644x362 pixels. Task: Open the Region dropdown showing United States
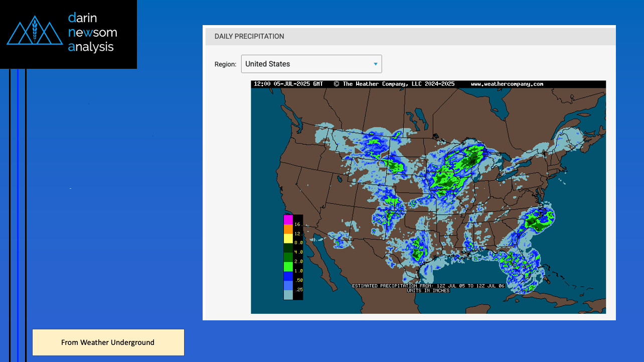[x=311, y=64]
